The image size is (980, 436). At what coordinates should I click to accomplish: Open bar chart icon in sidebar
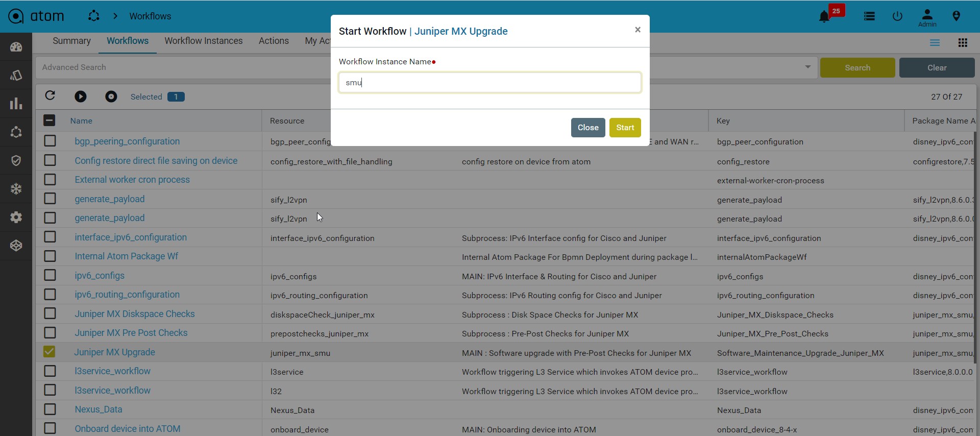pyautogui.click(x=16, y=104)
